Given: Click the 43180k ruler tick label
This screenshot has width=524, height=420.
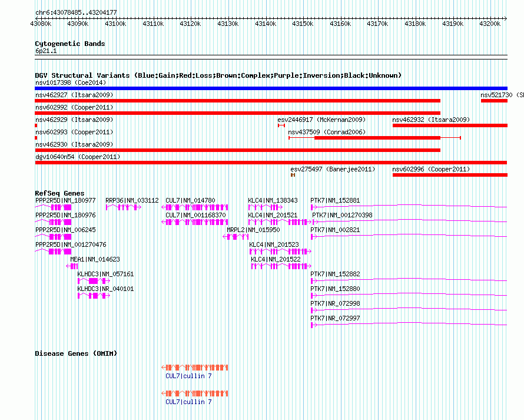Looking at the screenshot, I should pyautogui.click(x=416, y=24).
